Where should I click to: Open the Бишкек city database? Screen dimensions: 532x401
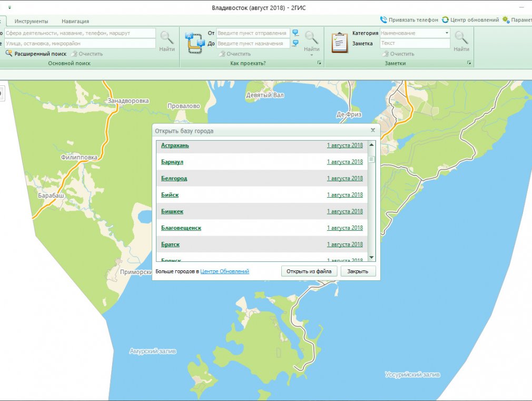[172, 211]
